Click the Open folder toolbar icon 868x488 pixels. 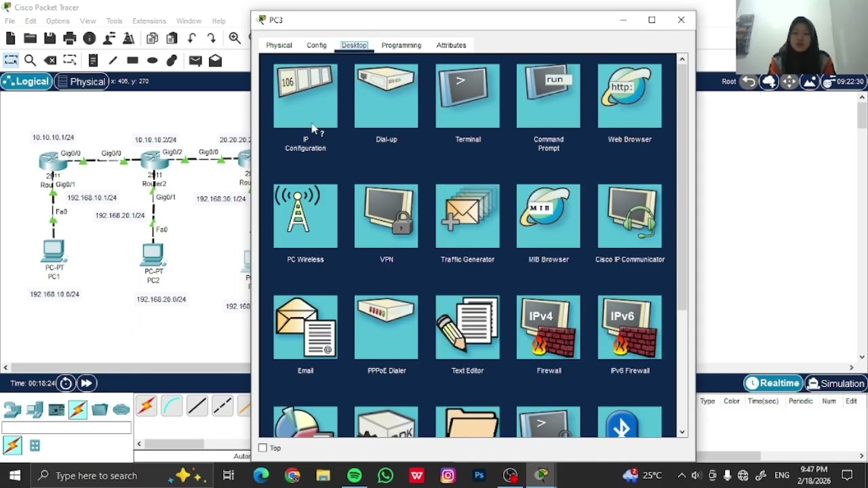[30, 39]
